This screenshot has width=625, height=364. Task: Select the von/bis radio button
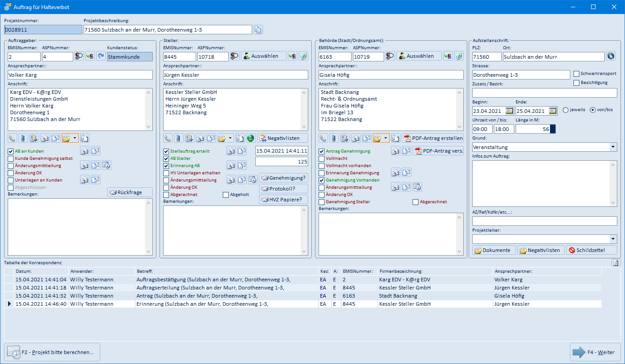tap(593, 110)
